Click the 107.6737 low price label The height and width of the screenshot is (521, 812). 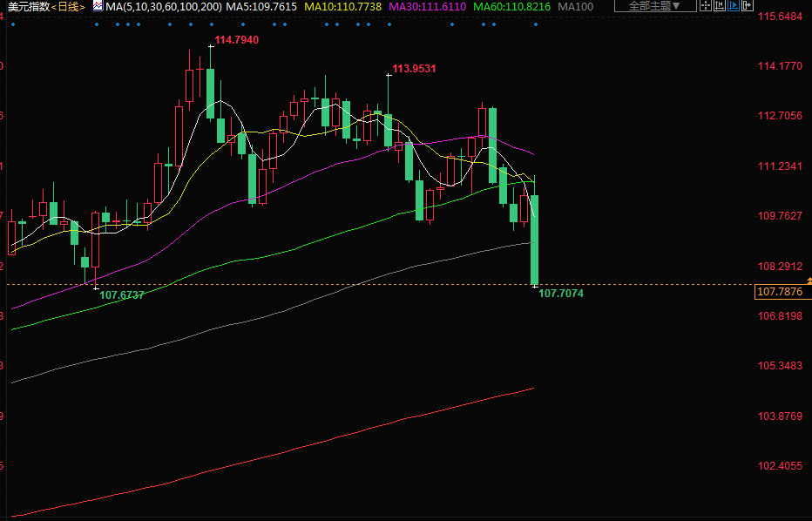(x=121, y=295)
